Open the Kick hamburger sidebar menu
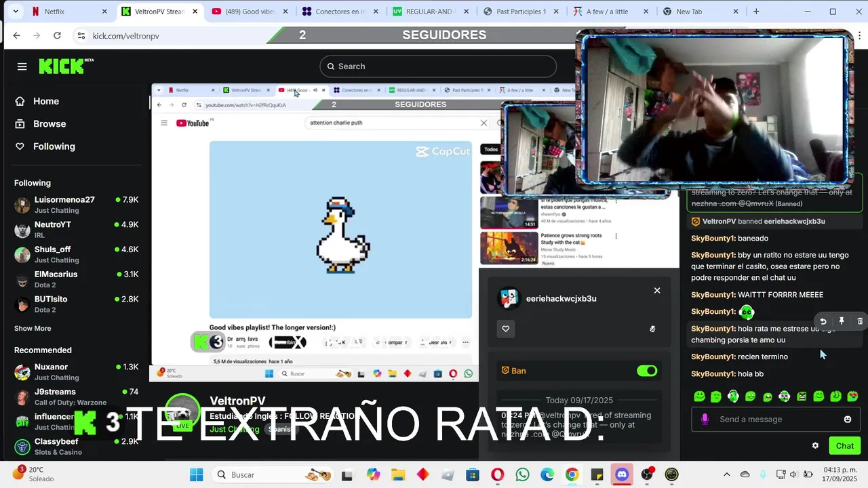868x488 pixels. click(x=22, y=66)
